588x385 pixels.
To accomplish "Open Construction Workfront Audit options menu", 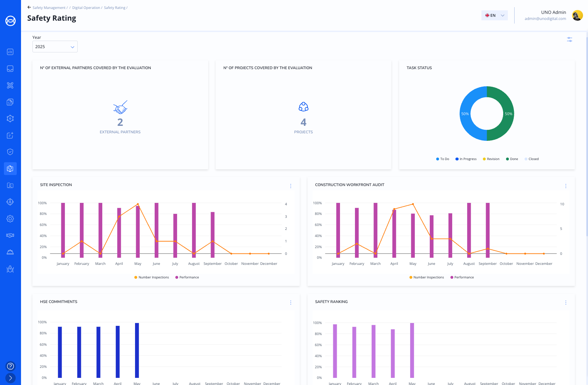I will (566, 186).
